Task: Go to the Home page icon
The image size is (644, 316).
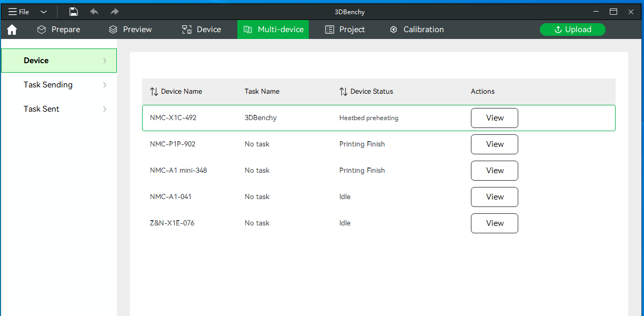Action: 12,29
